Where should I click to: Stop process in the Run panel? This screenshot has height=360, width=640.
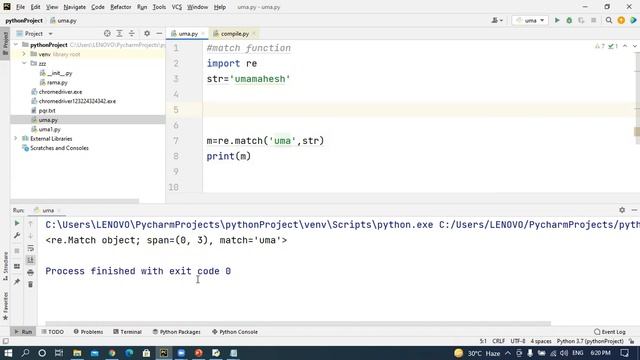(x=17, y=251)
